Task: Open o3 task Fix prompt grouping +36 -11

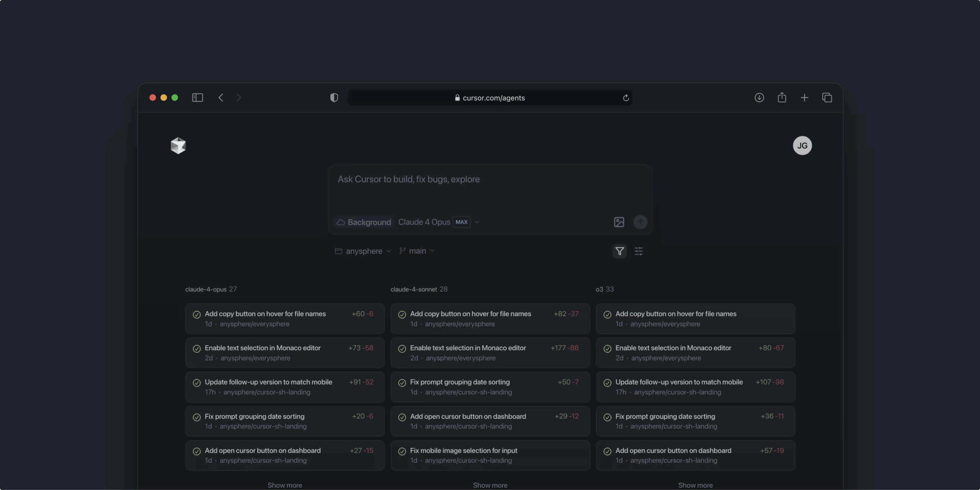Action: tap(695, 421)
